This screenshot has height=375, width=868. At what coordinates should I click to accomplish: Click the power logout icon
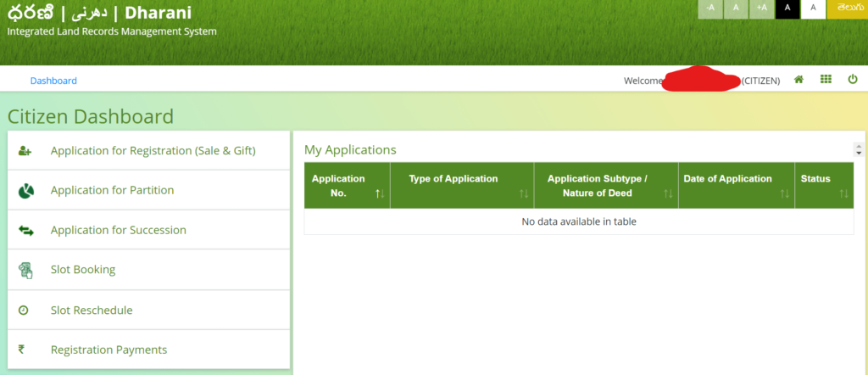pos(853,80)
